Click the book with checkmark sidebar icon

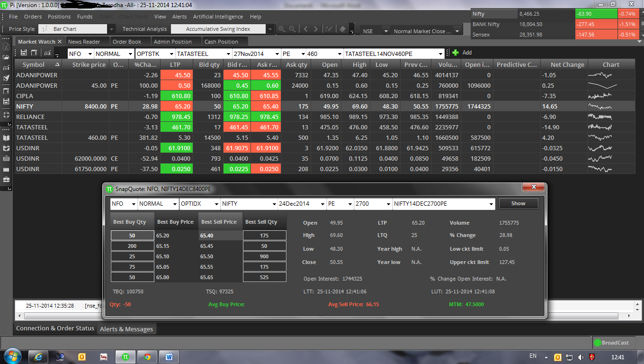[6, 148]
